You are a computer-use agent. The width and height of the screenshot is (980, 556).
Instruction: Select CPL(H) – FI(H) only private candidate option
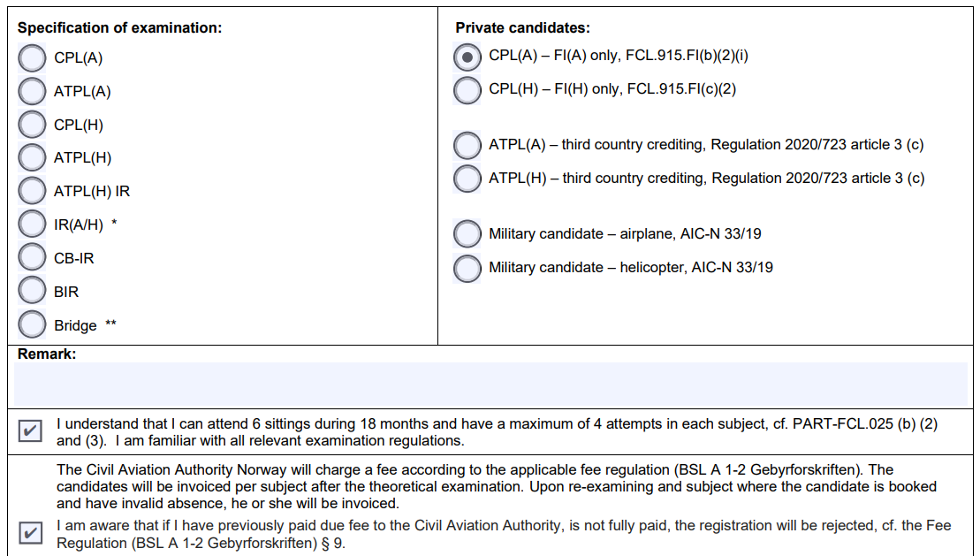click(x=467, y=90)
